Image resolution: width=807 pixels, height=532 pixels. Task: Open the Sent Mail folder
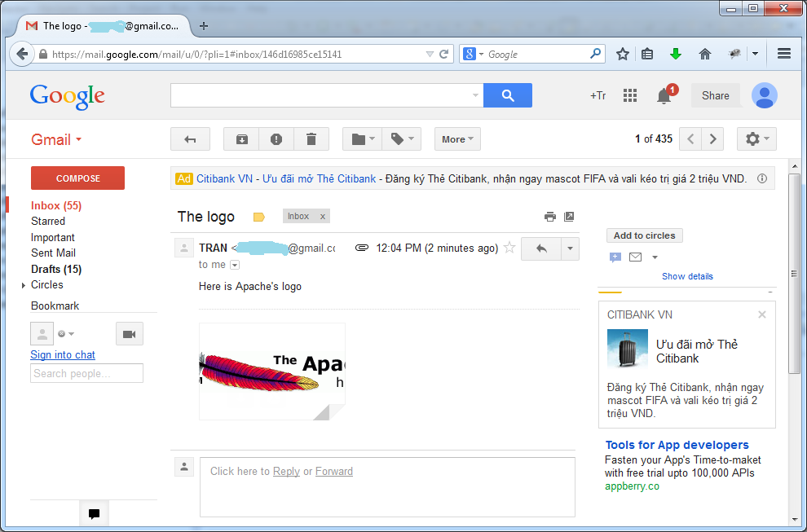pos(53,253)
